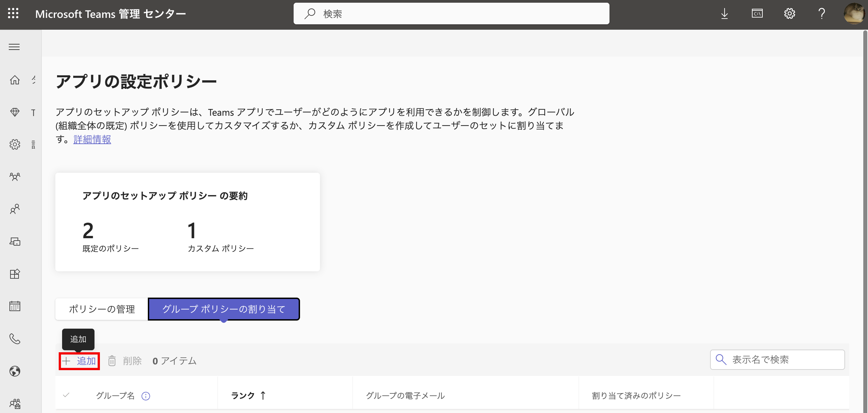Image resolution: width=868 pixels, height=413 pixels.
Task: Open the help question mark icon
Action: (x=822, y=13)
